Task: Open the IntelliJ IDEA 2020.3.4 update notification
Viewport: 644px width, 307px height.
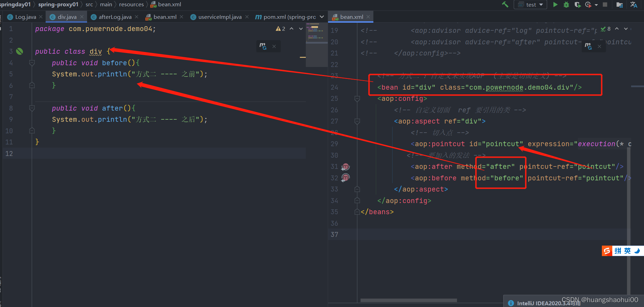Action: [x=549, y=303]
